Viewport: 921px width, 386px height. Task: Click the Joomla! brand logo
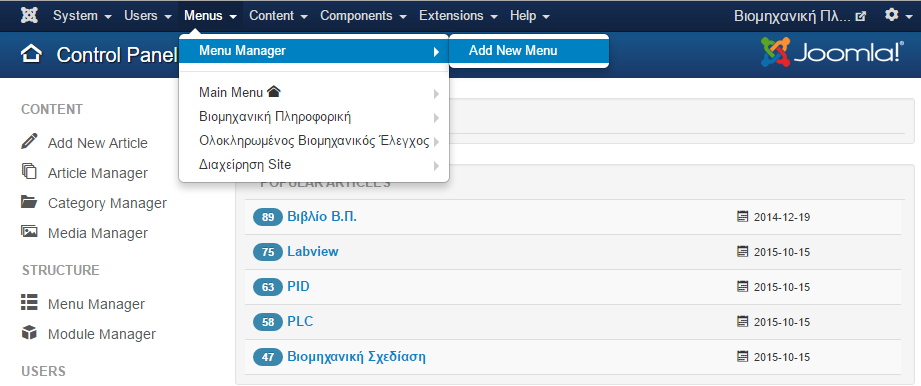[832, 52]
